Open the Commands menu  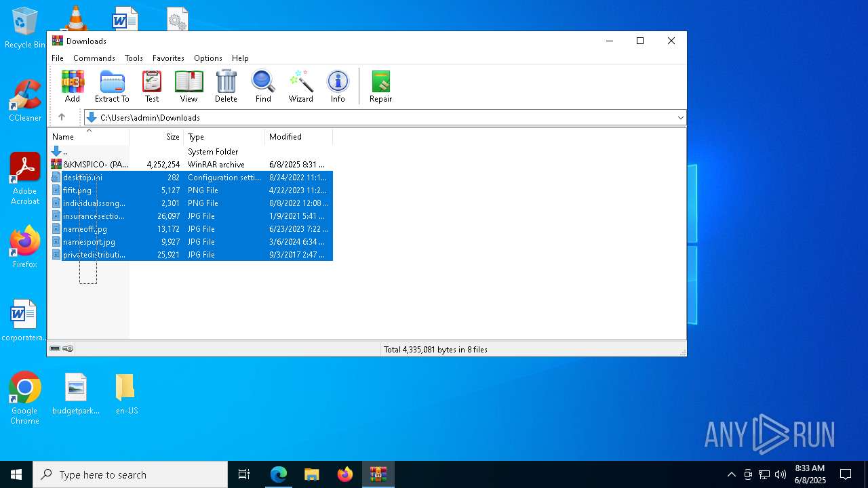point(94,58)
